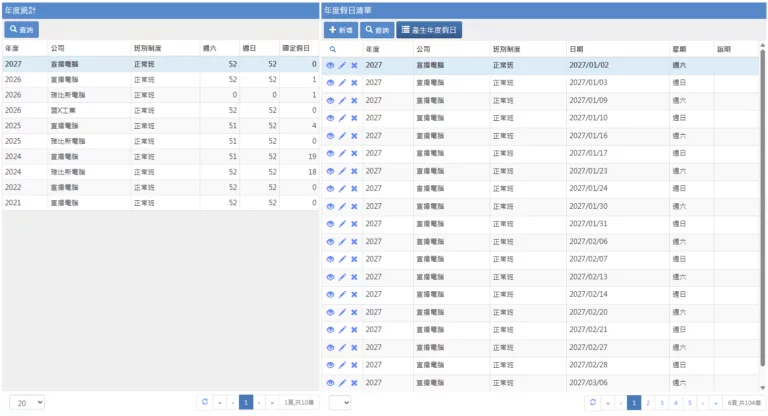Click the 產生年度假日 button
The width and height of the screenshot is (768, 416).
click(429, 30)
